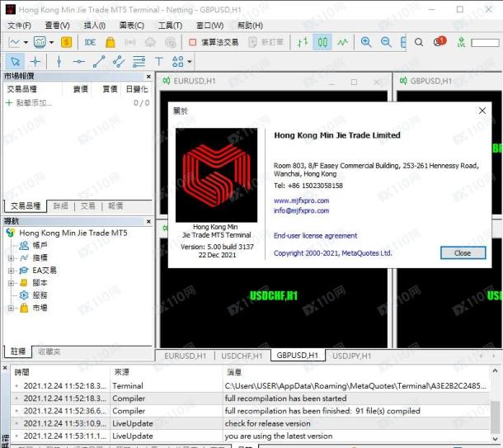Open the 插入(I) menu
This screenshot has width=503, height=448.
[x=95, y=26]
